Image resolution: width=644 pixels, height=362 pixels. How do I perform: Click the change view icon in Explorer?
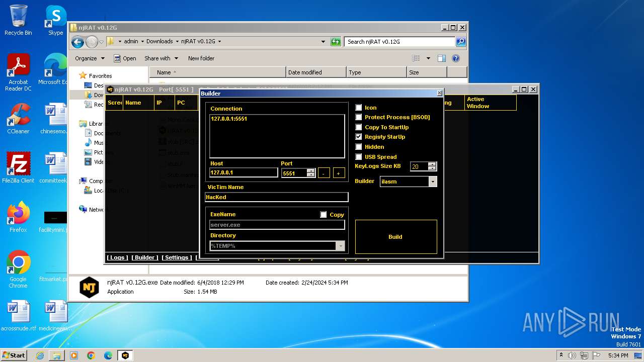click(416, 58)
